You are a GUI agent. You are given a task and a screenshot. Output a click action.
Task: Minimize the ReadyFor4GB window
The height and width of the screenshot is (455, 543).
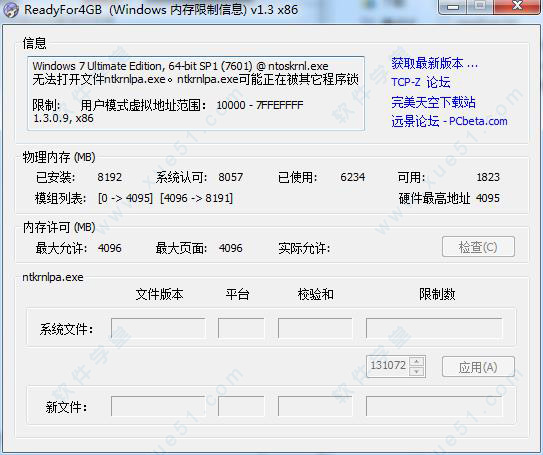tap(453, 6)
